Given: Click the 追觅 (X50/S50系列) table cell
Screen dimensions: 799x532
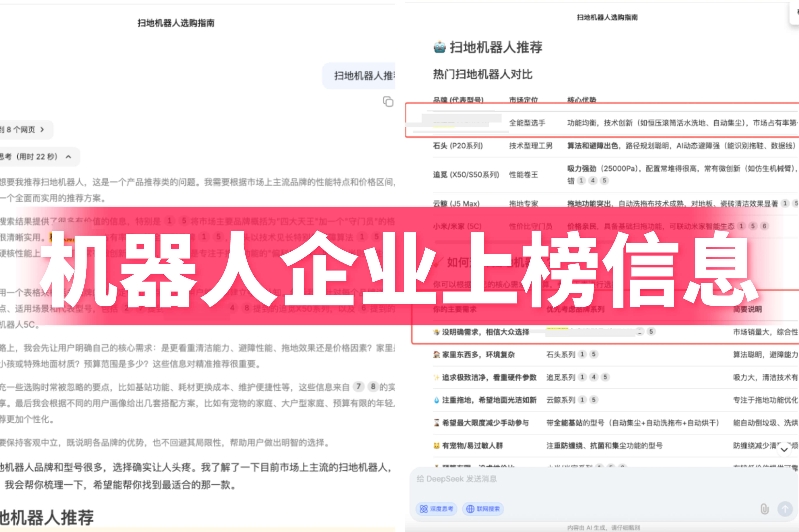Looking at the screenshot, I should [x=466, y=175].
